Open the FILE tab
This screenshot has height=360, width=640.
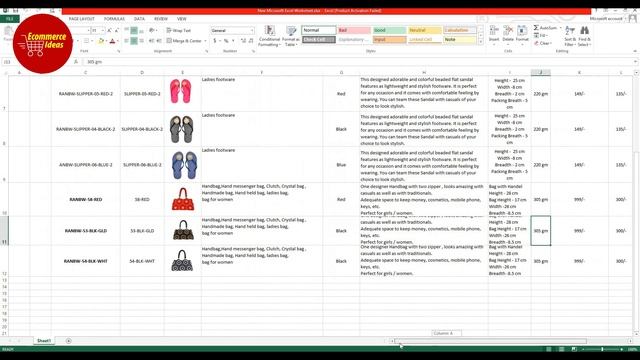point(10,19)
